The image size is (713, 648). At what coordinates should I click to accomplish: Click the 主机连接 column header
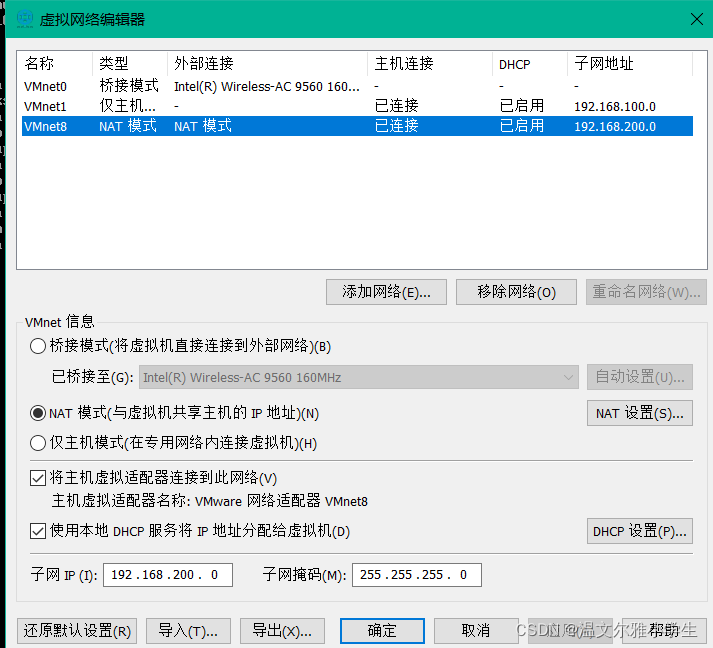click(430, 64)
